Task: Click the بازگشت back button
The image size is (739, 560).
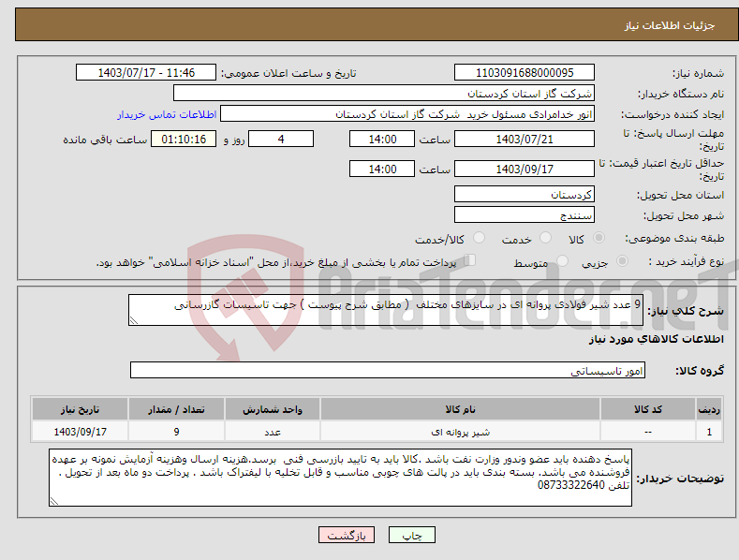Action: pyautogui.click(x=347, y=535)
